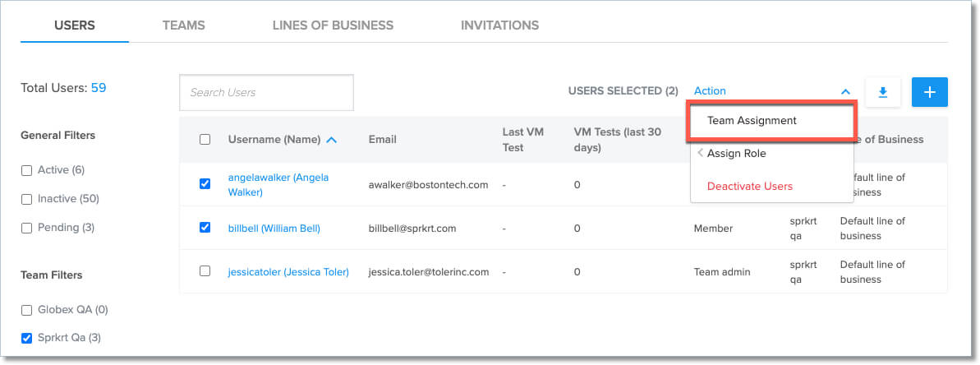Click the Search Users input field

266,92
